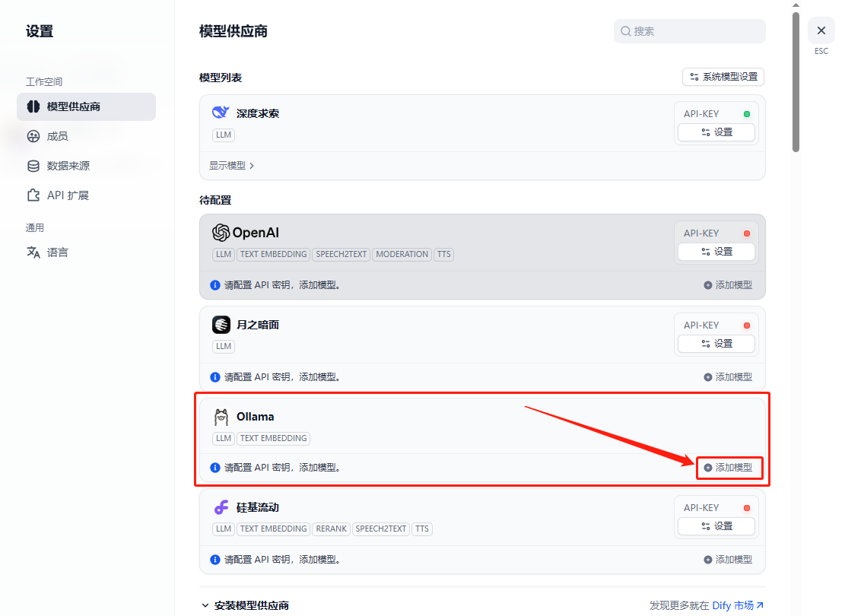Click the info icon in Ollama card
This screenshot has height=616, width=845.
pos(215,468)
